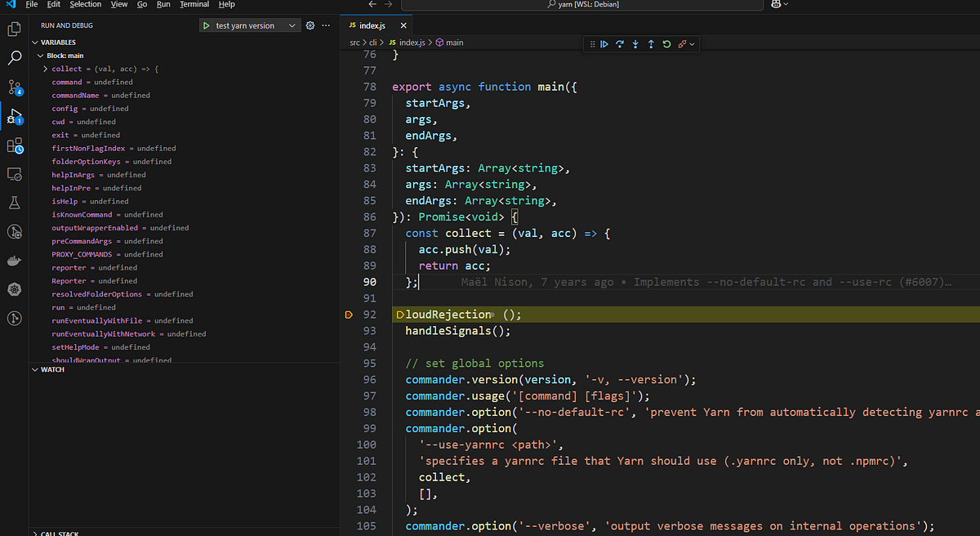
Task: Open the Testing flask icon
Action: (x=14, y=202)
